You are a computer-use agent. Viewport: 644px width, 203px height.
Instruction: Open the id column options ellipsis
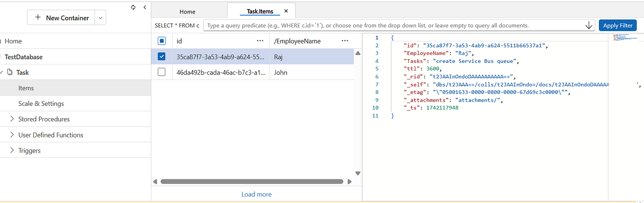260,41
